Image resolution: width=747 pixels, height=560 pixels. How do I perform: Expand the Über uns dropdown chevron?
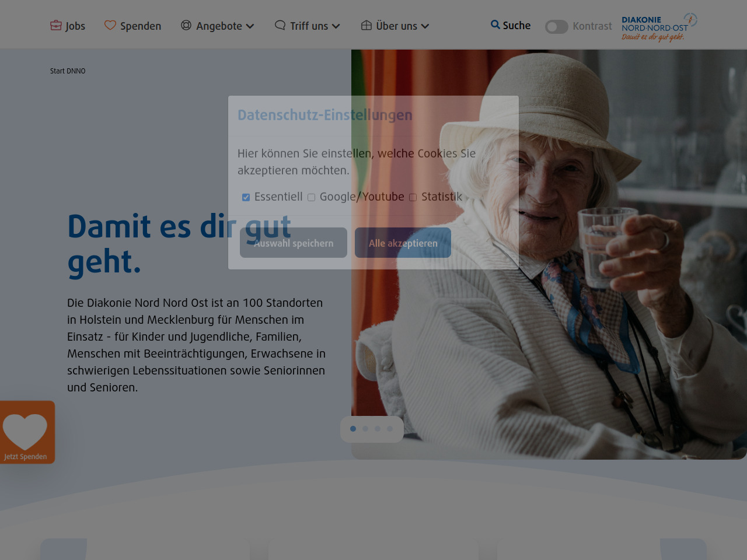point(425,26)
